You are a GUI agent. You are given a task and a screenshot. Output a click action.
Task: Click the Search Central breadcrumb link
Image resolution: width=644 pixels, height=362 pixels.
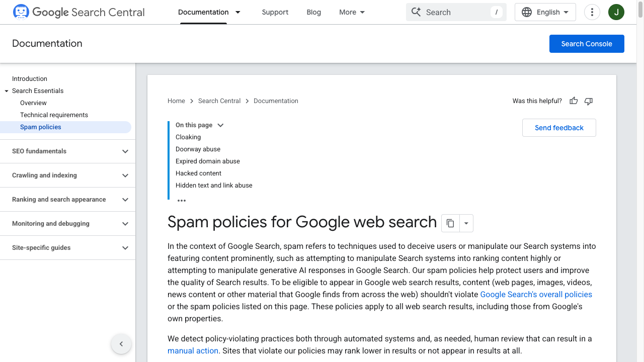(x=219, y=101)
